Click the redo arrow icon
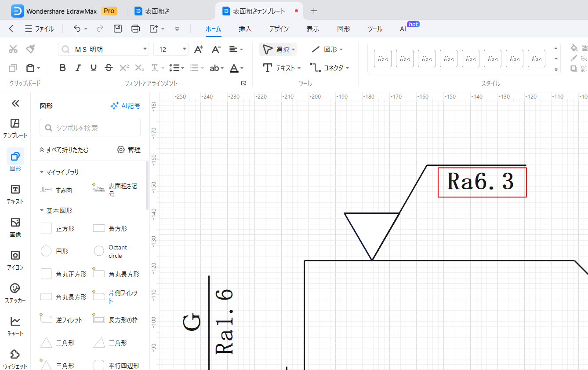588x370 pixels. tap(100, 29)
